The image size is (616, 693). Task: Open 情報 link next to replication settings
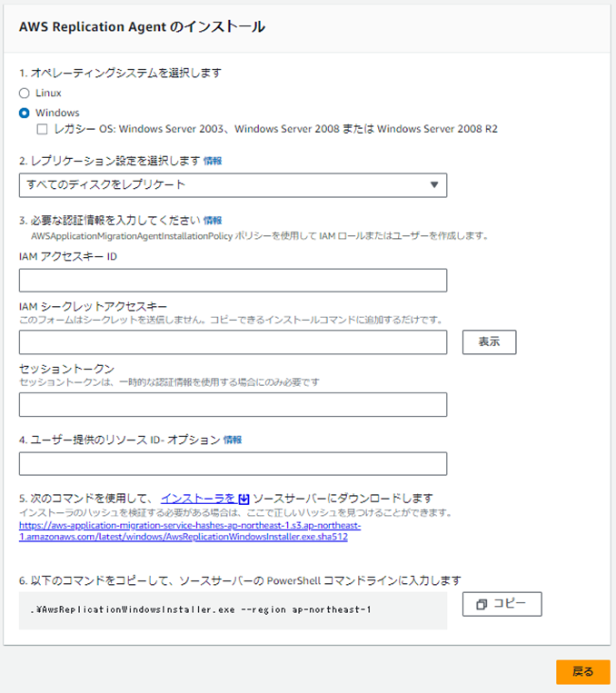(x=213, y=161)
